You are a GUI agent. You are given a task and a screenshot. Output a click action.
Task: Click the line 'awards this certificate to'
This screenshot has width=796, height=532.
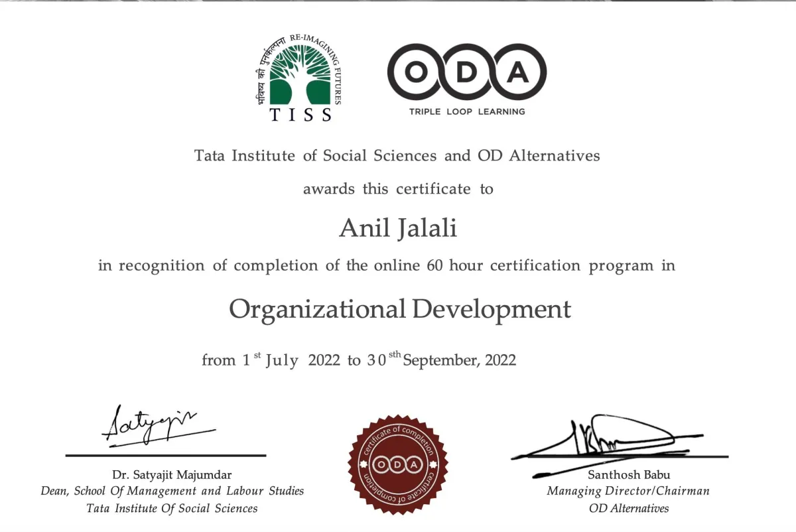tap(398, 188)
